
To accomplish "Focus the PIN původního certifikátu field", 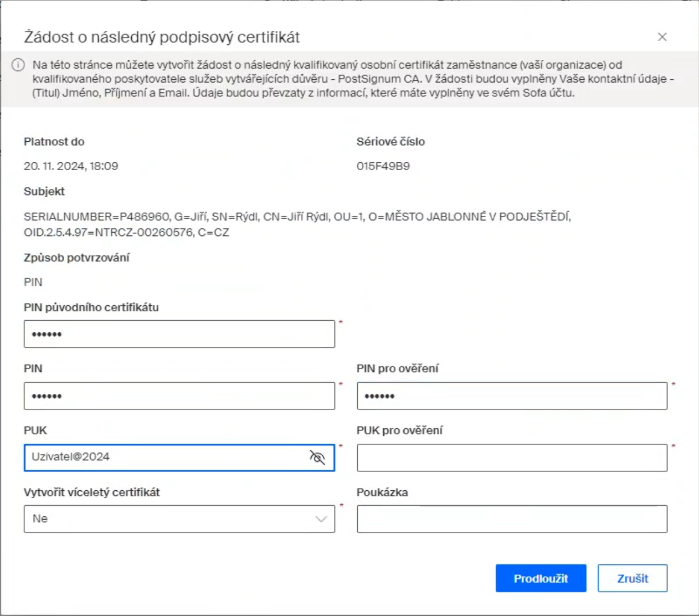I will (x=179, y=334).
